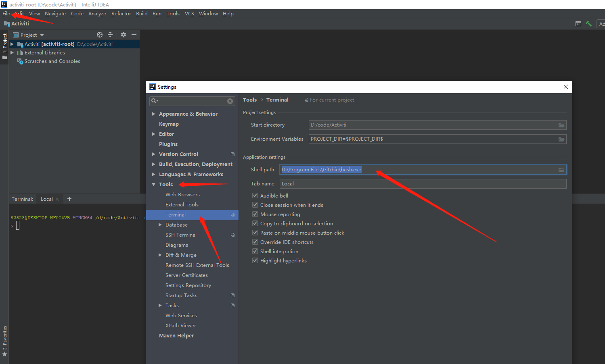Expand Languages & Frameworks group
The height and width of the screenshot is (364, 605).
coord(154,175)
